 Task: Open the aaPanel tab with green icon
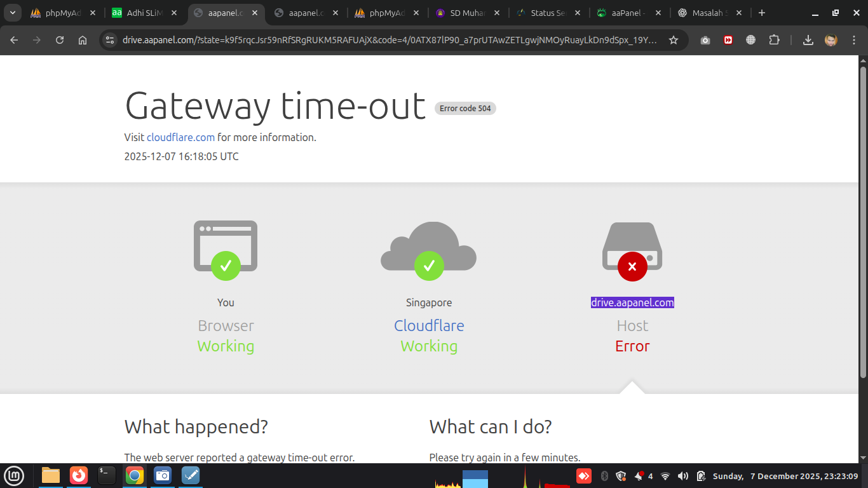[630, 13]
